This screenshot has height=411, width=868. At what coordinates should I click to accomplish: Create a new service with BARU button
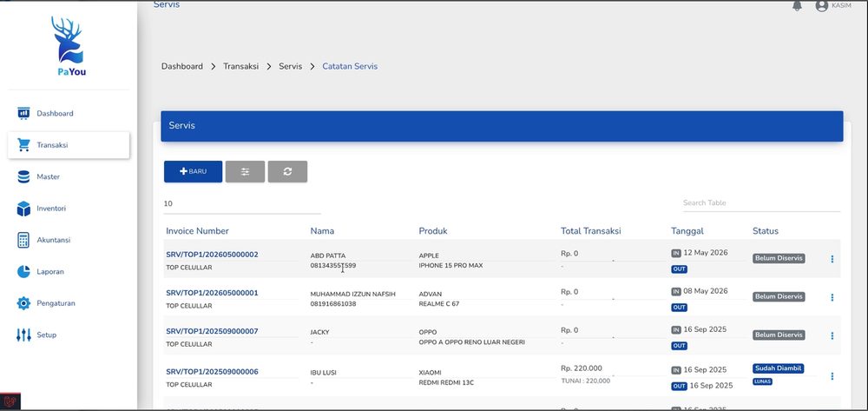(x=194, y=172)
